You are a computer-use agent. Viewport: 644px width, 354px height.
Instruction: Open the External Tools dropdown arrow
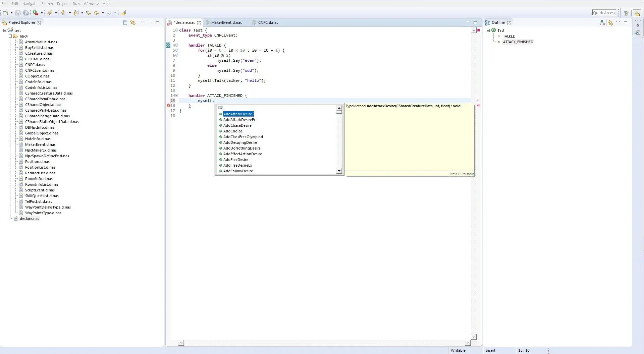pyautogui.click(x=42, y=13)
